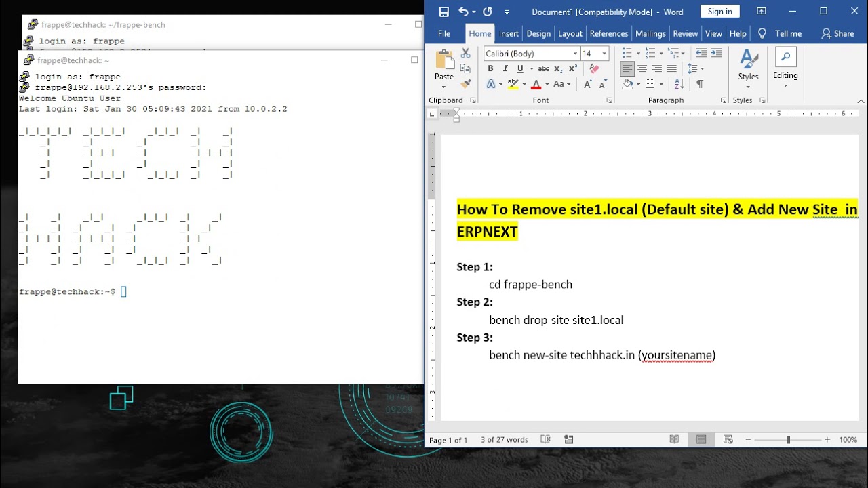Toggle Underline formatting
Screen dimensions: 868x488
pyautogui.click(x=520, y=68)
